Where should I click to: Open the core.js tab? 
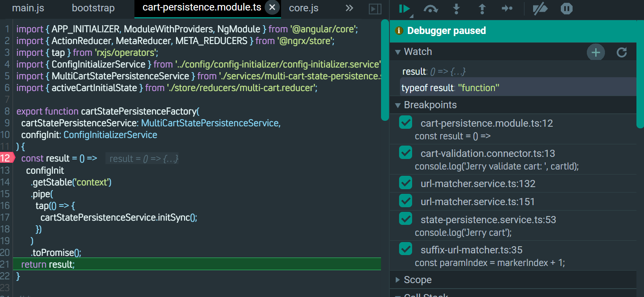[x=304, y=8]
